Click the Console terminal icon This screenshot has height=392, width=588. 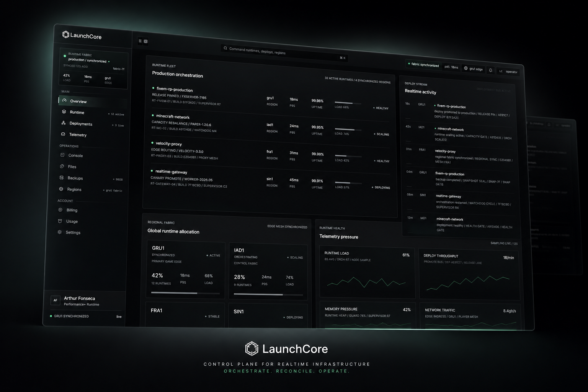pyautogui.click(x=62, y=155)
